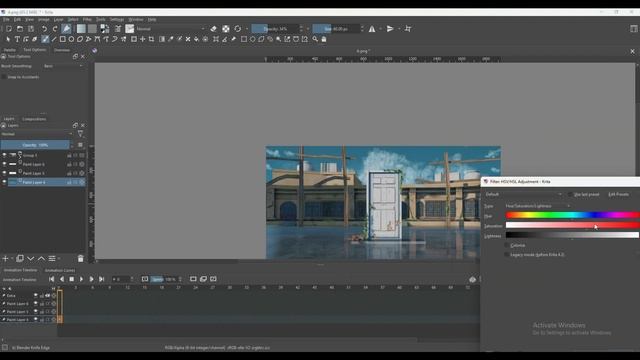The width and height of the screenshot is (640, 360).
Task: Click the Edit Presets button
Action: tap(618, 194)
